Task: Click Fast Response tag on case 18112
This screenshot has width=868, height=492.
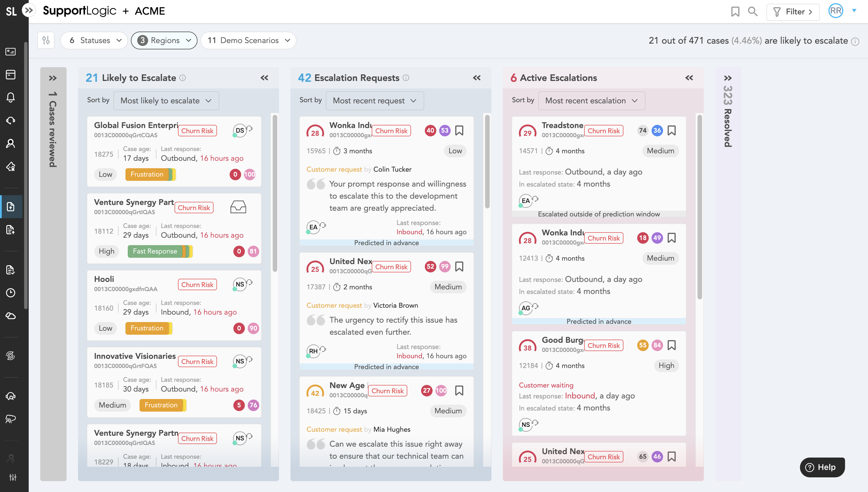Action: pos(155,251)
